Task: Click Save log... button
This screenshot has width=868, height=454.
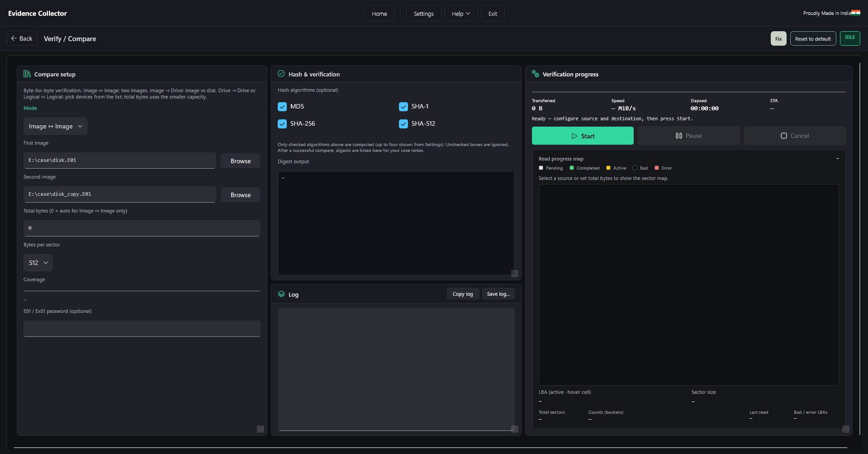Action: [x=498, y=294]
